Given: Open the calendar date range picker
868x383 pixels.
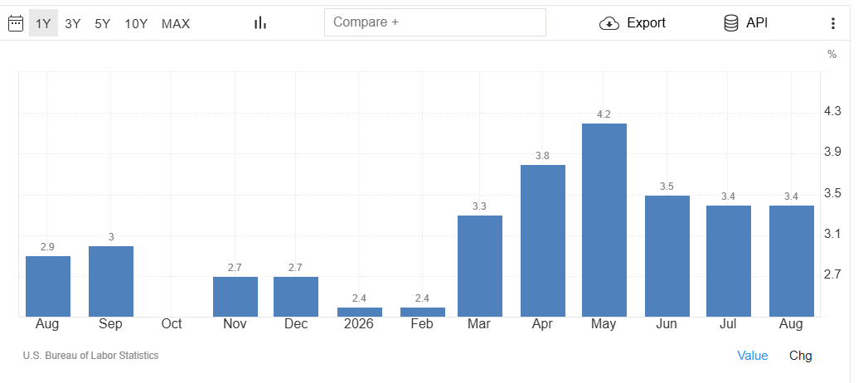Looking at the screenshot, I should (16, 23).
